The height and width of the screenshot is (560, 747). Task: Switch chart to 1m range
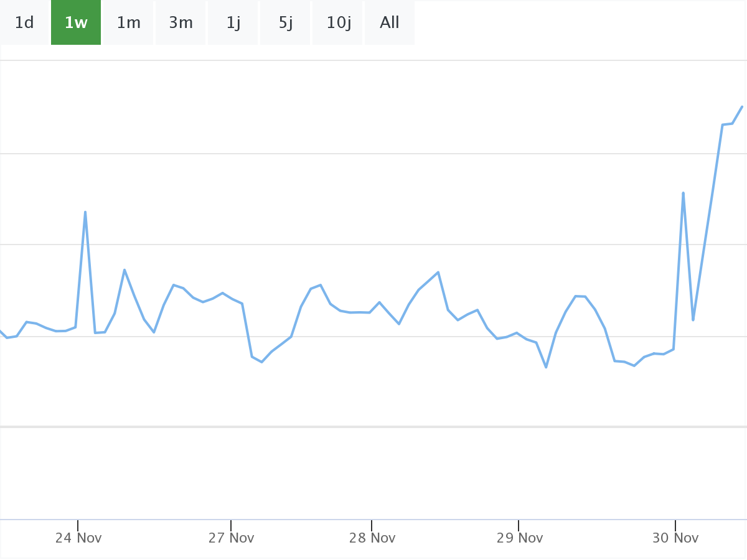[x=128, y=23]
